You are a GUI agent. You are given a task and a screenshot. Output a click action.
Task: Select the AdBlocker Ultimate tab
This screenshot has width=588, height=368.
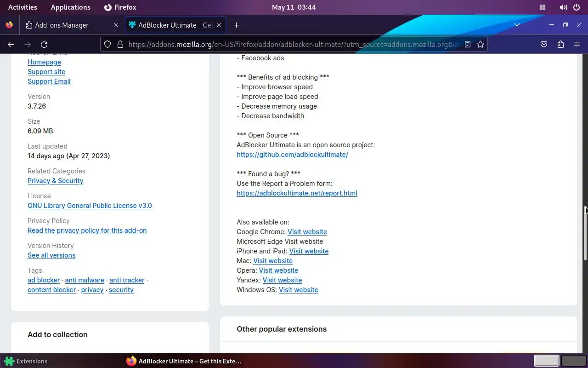tap(175, 25)
